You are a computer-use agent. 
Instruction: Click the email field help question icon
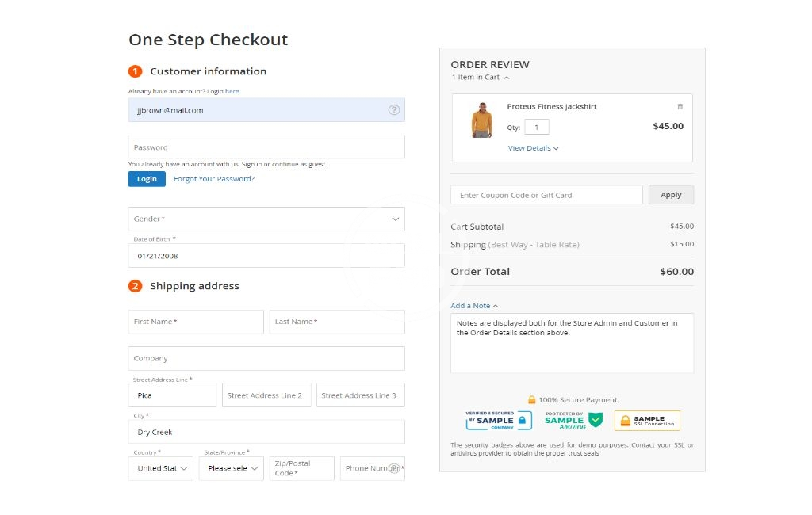tap(393, 110)
